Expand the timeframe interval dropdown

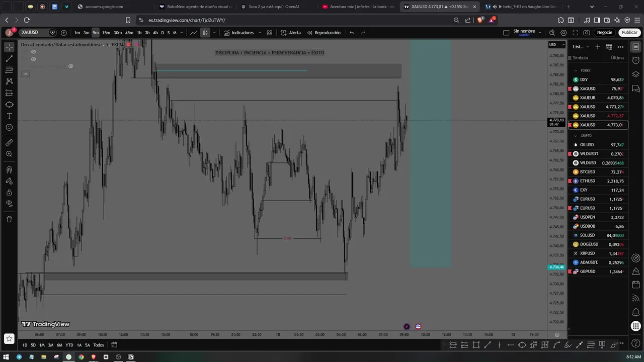[x=181, y=33]
